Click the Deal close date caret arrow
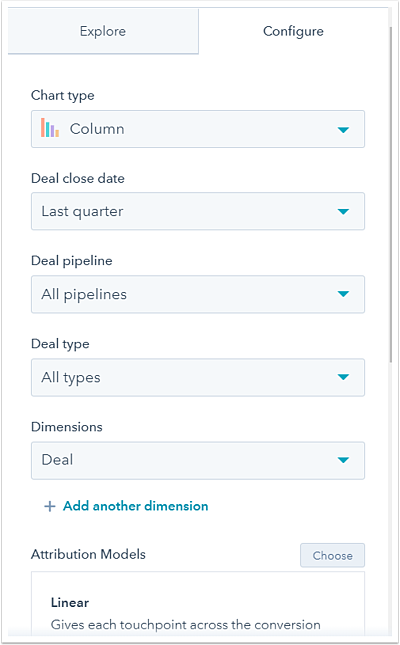 (x=343, y=211)
